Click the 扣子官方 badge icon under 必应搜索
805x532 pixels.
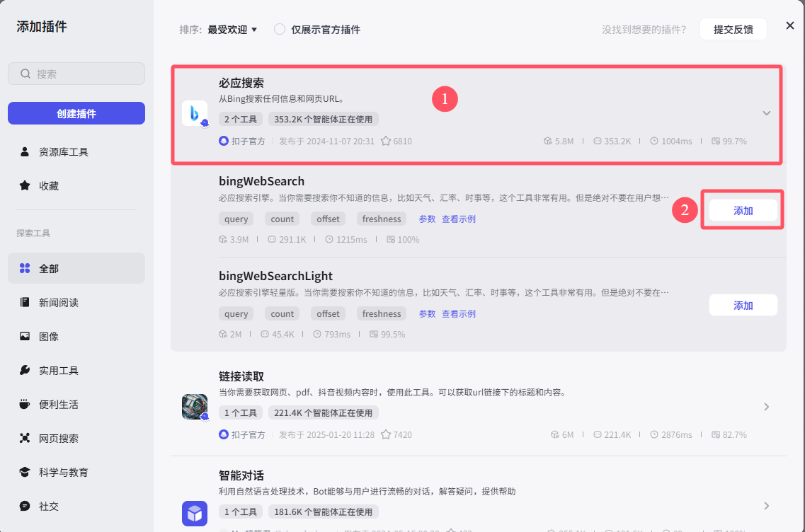pyautogui.click(x=223, y=141)
